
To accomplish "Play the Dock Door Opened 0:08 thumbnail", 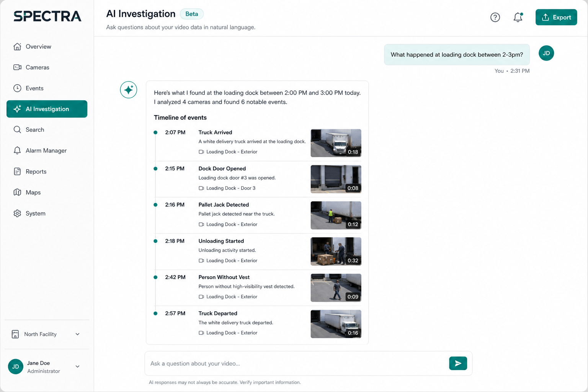I will pyautogui.click(x=336, y=179).
